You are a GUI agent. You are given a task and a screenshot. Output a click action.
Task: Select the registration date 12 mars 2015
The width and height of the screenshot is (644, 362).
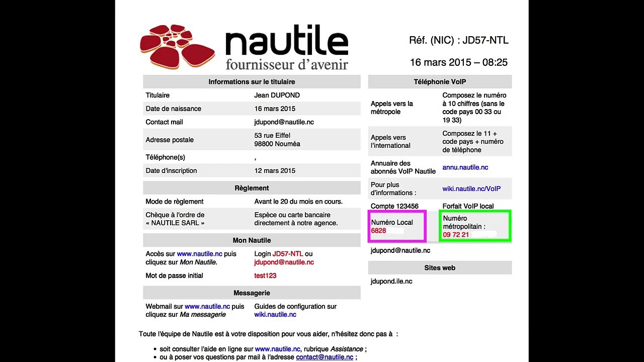pyautogui.click(x=275, y=170)
